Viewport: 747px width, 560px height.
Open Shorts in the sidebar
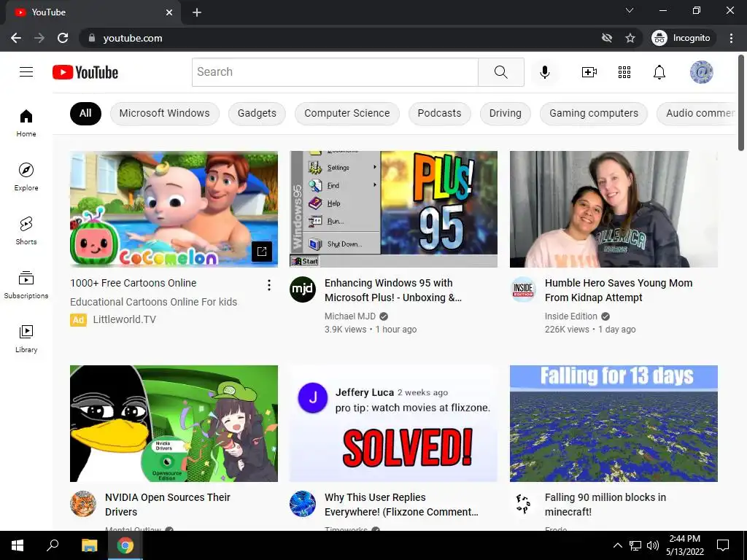26,231
